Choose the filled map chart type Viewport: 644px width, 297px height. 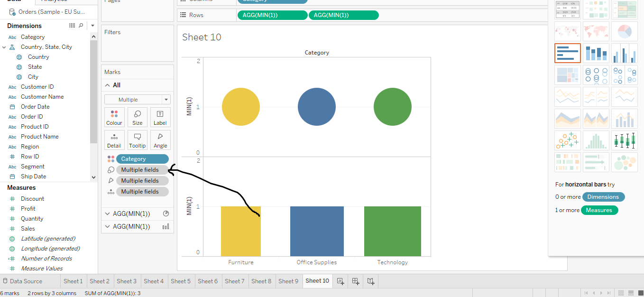click(x=596, y=31)
